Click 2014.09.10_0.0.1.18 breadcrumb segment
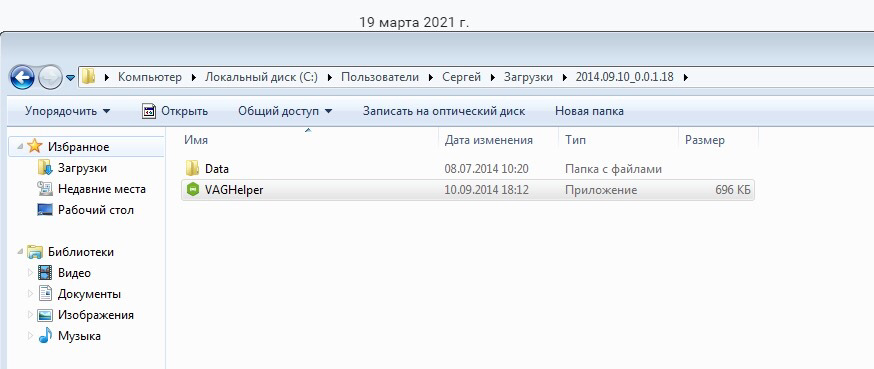The image size is (874, 369). click(x=625, y=77)
